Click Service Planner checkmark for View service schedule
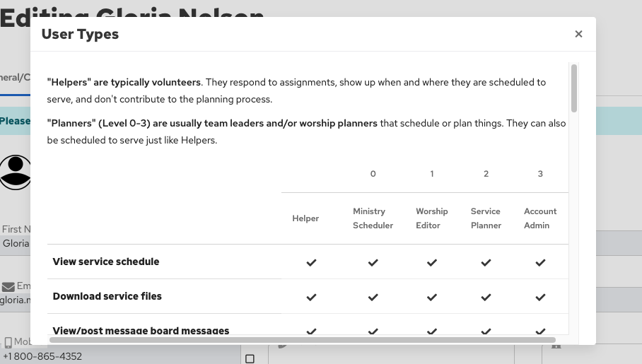The height and width of the screenshot is (364, 642). pyautogui.click(x=486, y=262)
